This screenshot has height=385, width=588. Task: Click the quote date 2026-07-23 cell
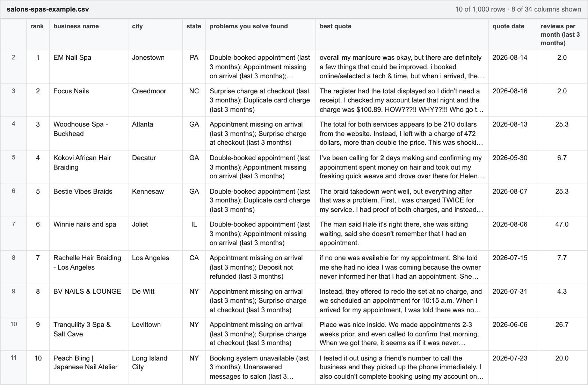click(x=513, y=367)
